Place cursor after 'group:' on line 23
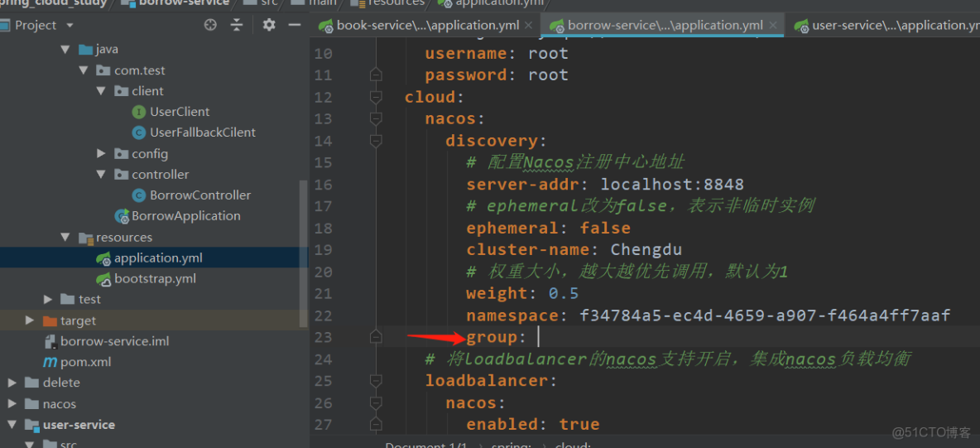 click(538, 338)
